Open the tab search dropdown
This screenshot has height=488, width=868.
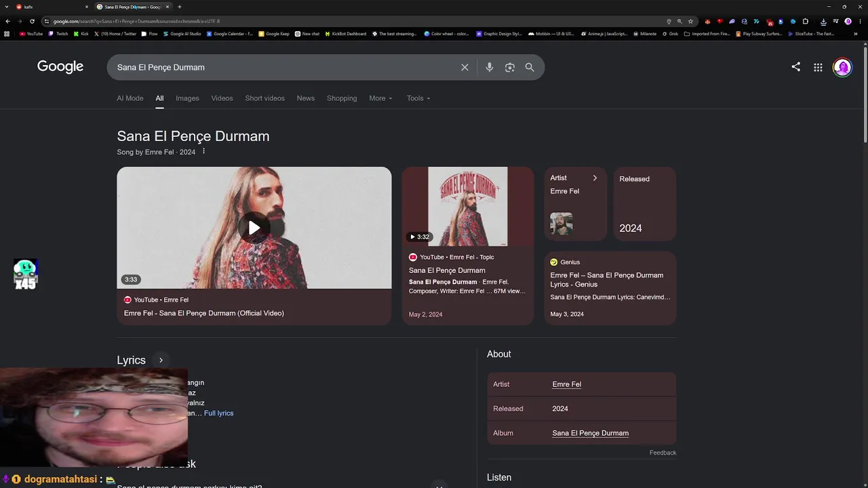coord(5,7)
